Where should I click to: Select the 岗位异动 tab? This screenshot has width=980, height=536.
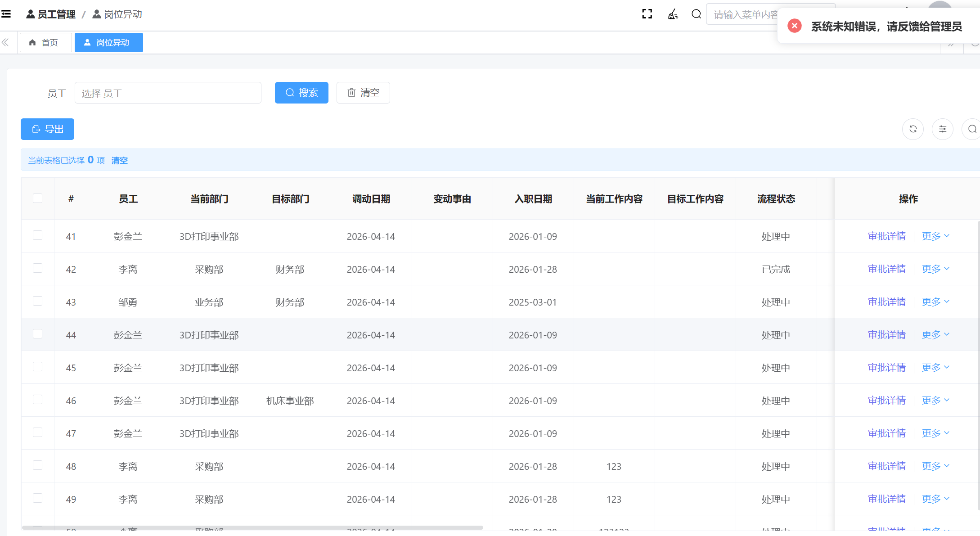click(x=109, y=43)
